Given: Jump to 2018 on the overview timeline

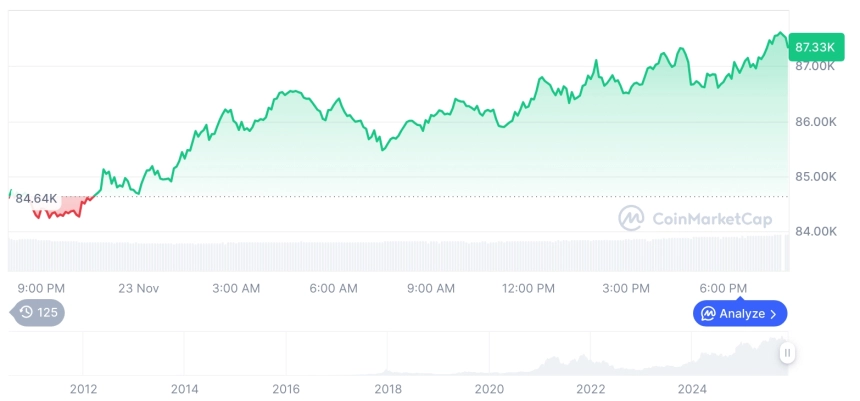Looking at the screenshot, I should (x=388, y=388).
